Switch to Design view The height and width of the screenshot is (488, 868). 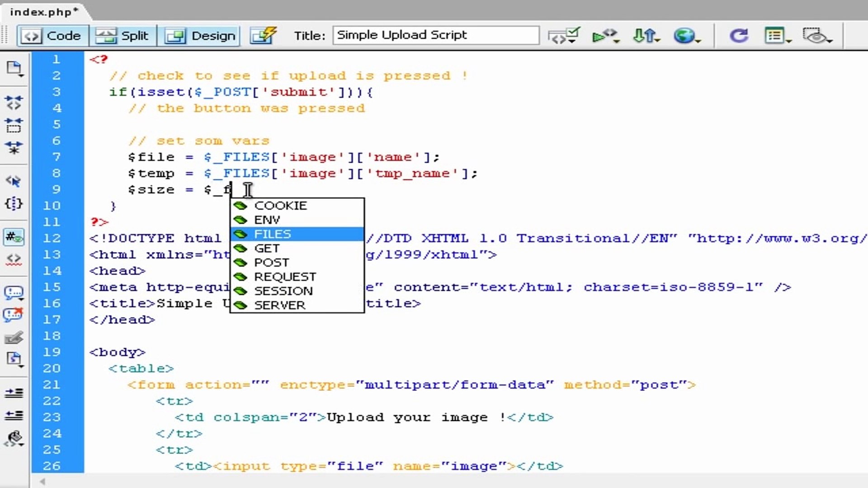pyautogui.click(x=200, y=36)
